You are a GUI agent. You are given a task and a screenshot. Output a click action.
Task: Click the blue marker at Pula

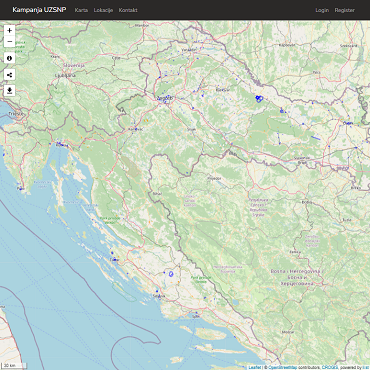coord(20,189)
